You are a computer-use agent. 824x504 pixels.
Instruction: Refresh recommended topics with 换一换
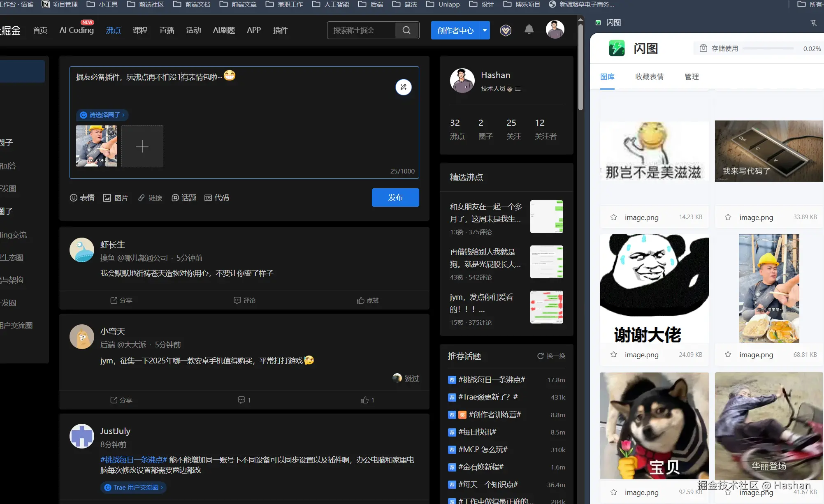click(551, 356)
